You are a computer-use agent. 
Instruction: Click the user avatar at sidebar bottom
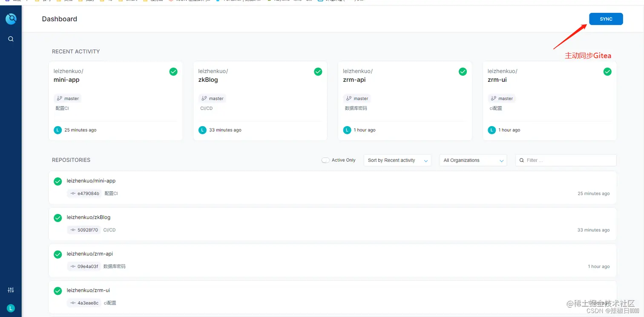pyautogui.click(x=11, y=308)
